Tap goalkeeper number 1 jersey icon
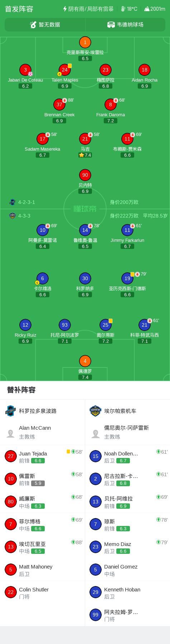 pos(85,42)
